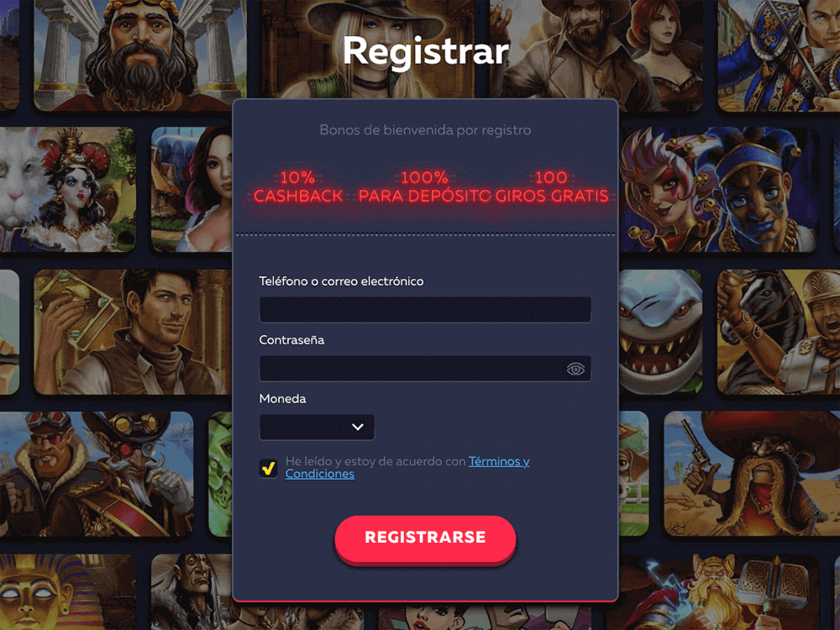Viewport: 840px width, 630px height.
Task: Expand the Moneda currency dropdown
Action: point(317,427)
